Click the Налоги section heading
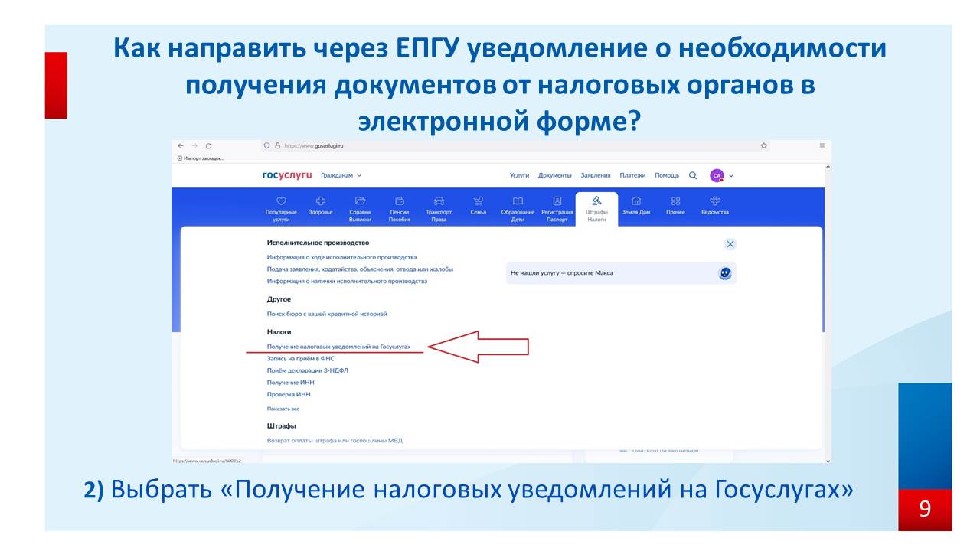 pyautogui.click(x=279, y=332)
